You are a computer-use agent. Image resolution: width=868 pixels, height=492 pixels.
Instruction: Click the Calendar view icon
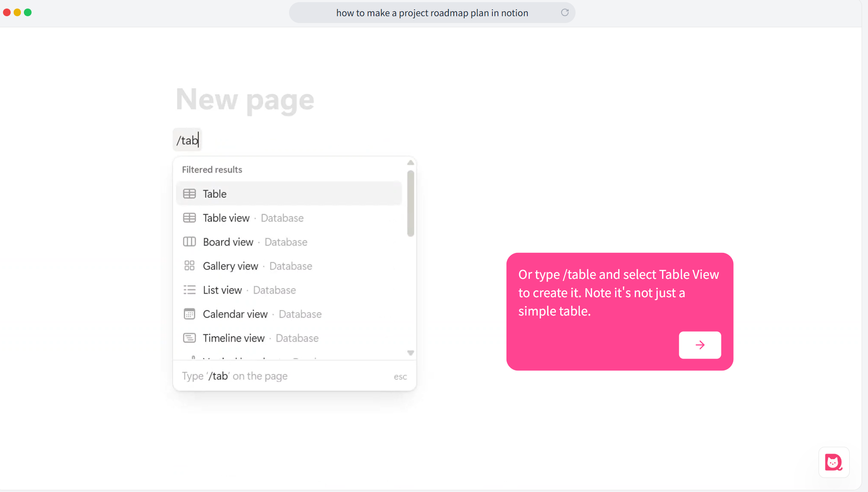(x=189, y=314)
